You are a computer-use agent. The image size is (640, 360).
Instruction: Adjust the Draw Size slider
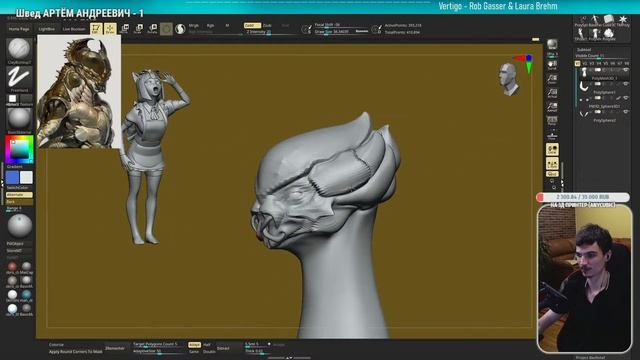coord(341,31)
